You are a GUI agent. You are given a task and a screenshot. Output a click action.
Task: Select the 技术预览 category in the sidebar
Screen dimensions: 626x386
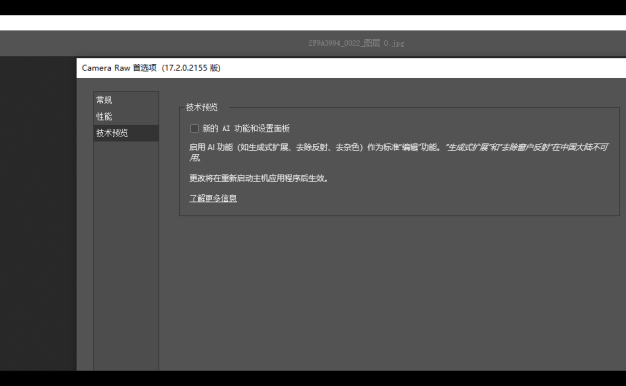[126, 133]
